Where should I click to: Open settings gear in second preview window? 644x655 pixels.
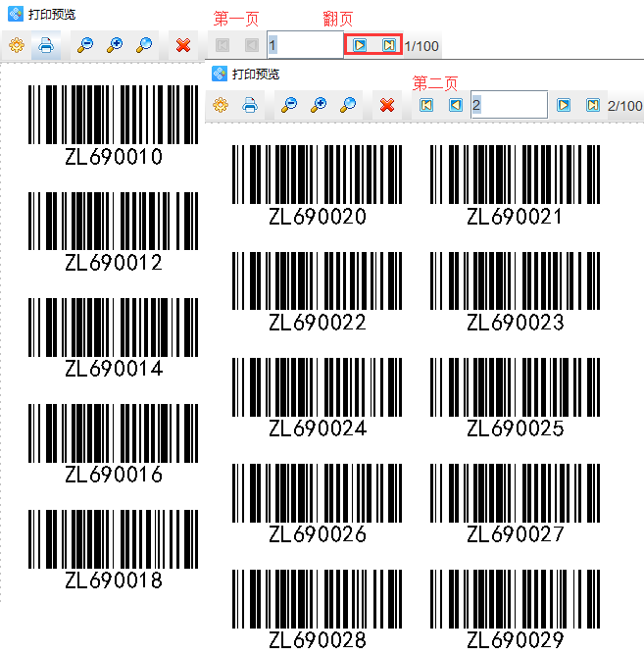(221, 105)
